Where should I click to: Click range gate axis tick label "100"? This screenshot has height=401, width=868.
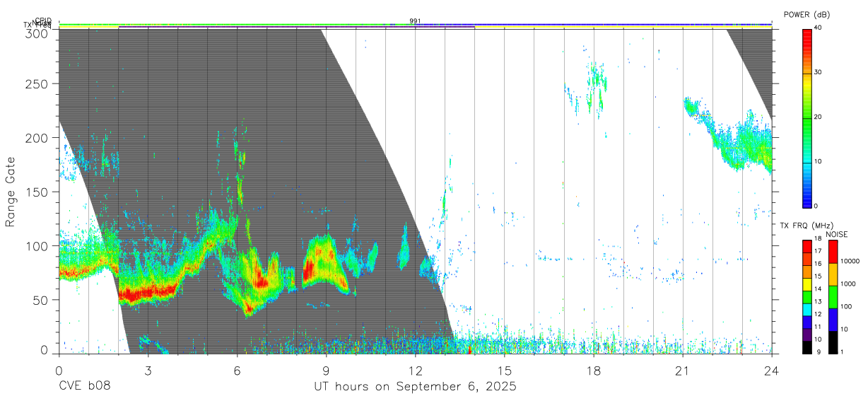click(x=37, y=246)
